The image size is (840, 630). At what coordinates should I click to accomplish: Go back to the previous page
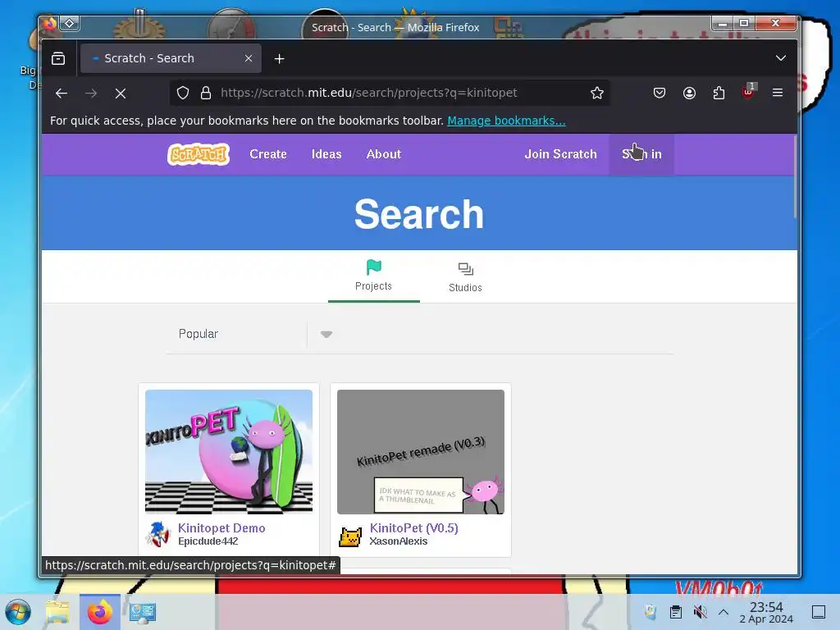click(62, 94)
